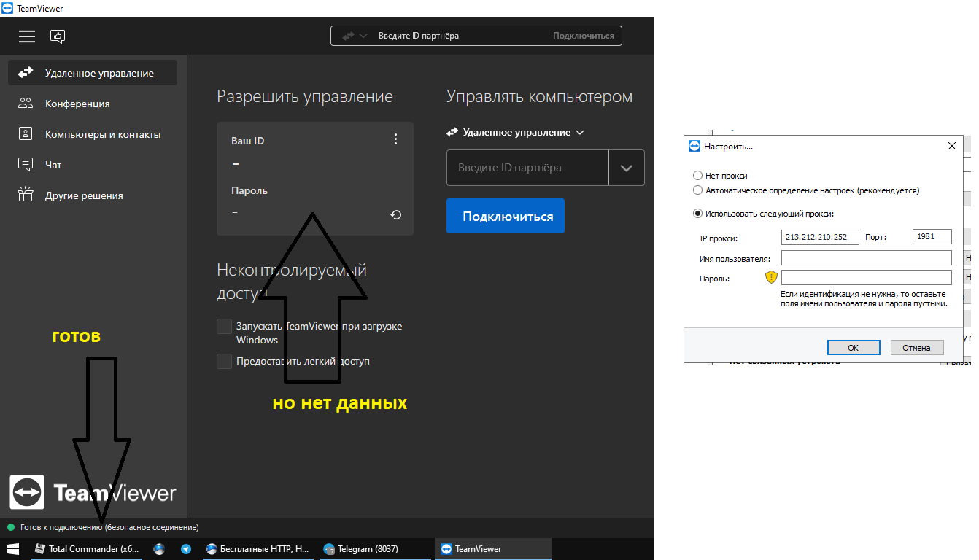
Task: Click Отмена in the proxy dialog
Action: [x=917, y=347]
